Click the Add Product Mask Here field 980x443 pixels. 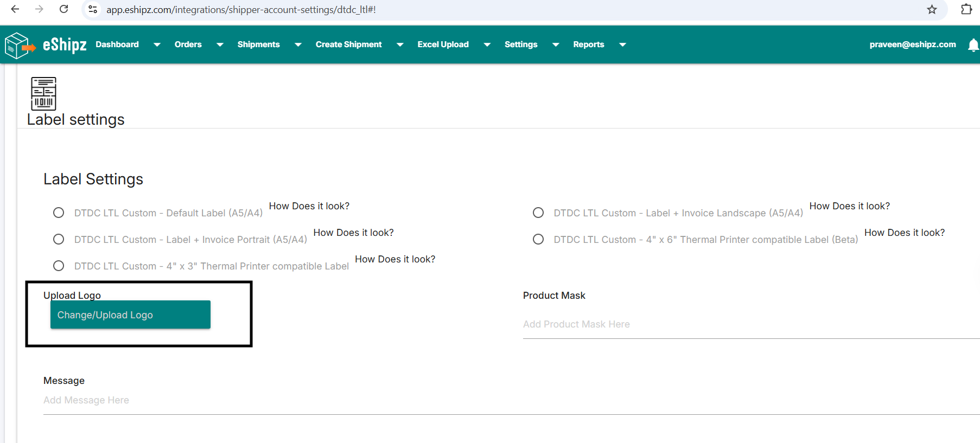[x=751, y=324]
